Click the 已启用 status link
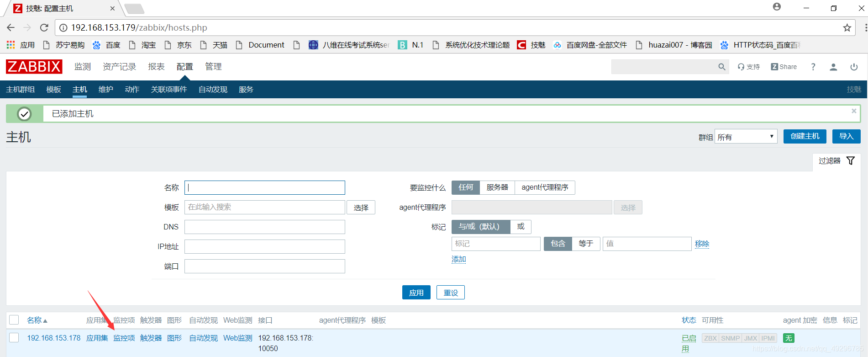Image resolution: width=868 pixels, height=357 pixels. pyautogui.click(x=689, y=343)
